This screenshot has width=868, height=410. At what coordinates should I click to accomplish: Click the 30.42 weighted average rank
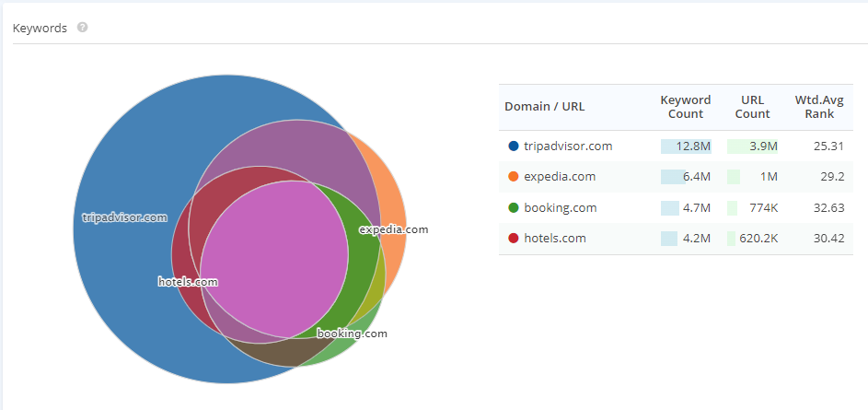pyautogui.click(x=829, y=239)
